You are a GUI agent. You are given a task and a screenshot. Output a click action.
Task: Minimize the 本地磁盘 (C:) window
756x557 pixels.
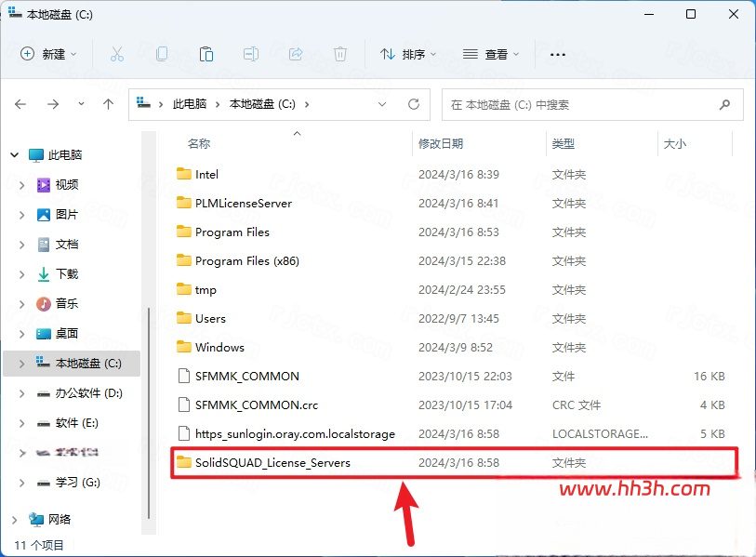[x=649, y=14]
